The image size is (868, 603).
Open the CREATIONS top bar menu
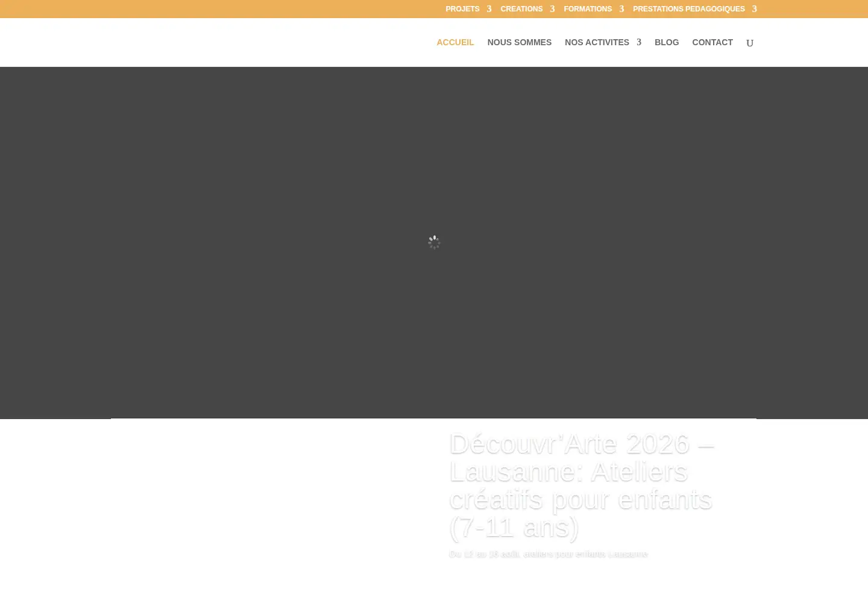521,9
